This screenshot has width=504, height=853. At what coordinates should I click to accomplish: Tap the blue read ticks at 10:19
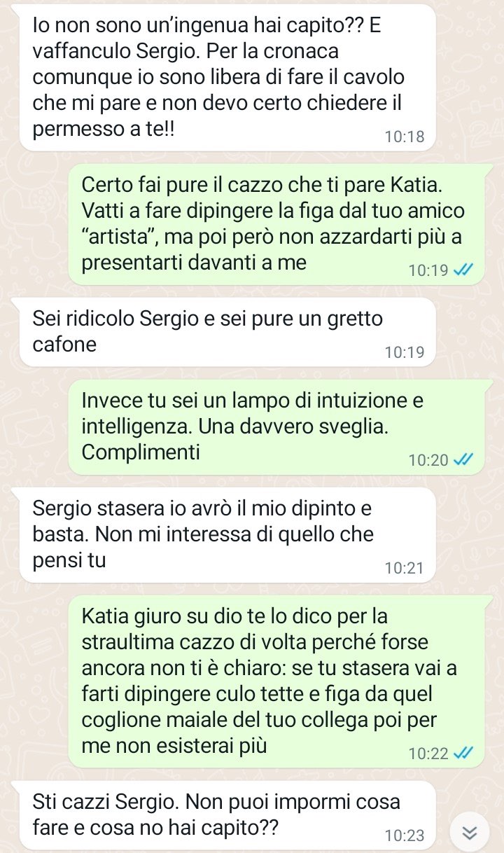pos(464,270)
